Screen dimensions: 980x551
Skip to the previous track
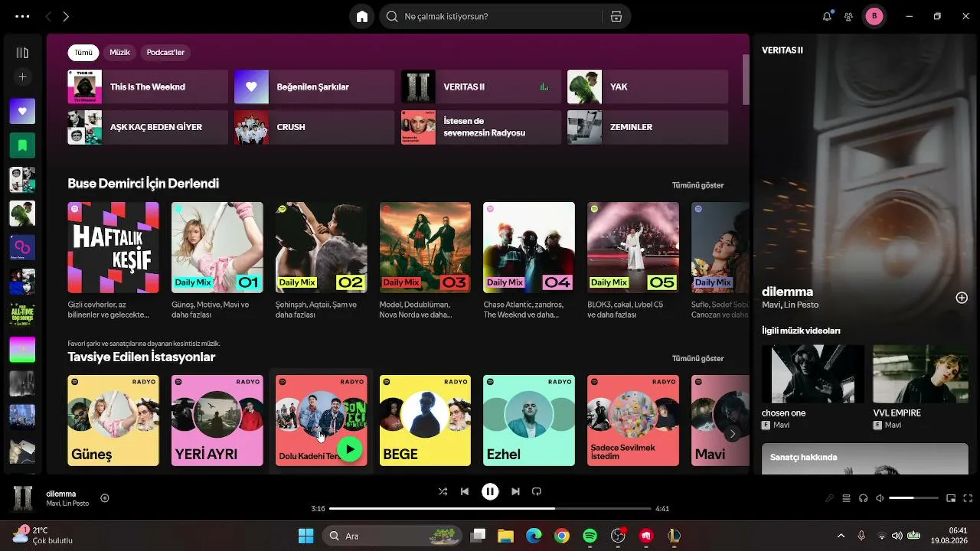coord(464,491)
